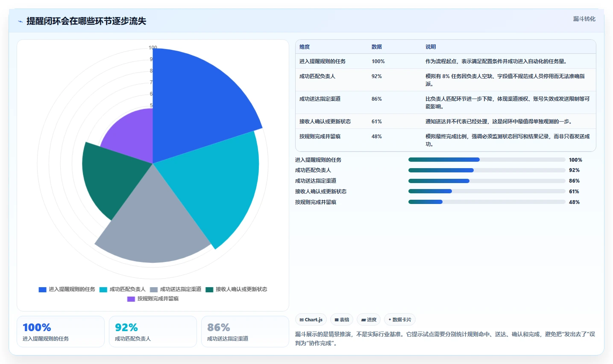613x364 pixels.
Task: Open the 92% 成功匹配负责人 stat card
Action: (x=153, y=332)
